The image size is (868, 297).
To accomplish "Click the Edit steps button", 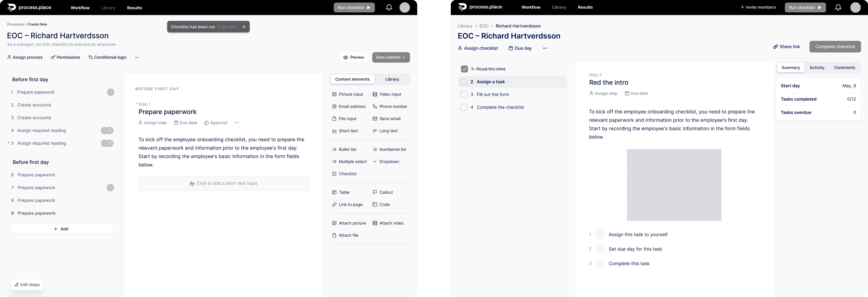I will [x=27, y=284].
